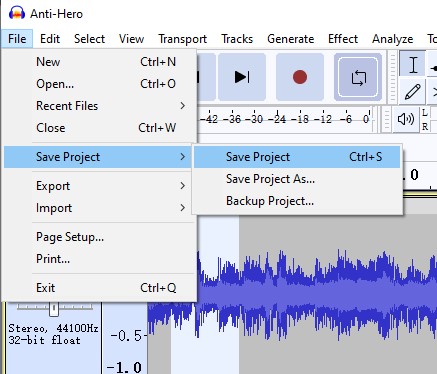This screenshot has height=374, width=437.
Task: Click Save Project with Ctrl+S shortcut in submenu
Action: (297, 157)
